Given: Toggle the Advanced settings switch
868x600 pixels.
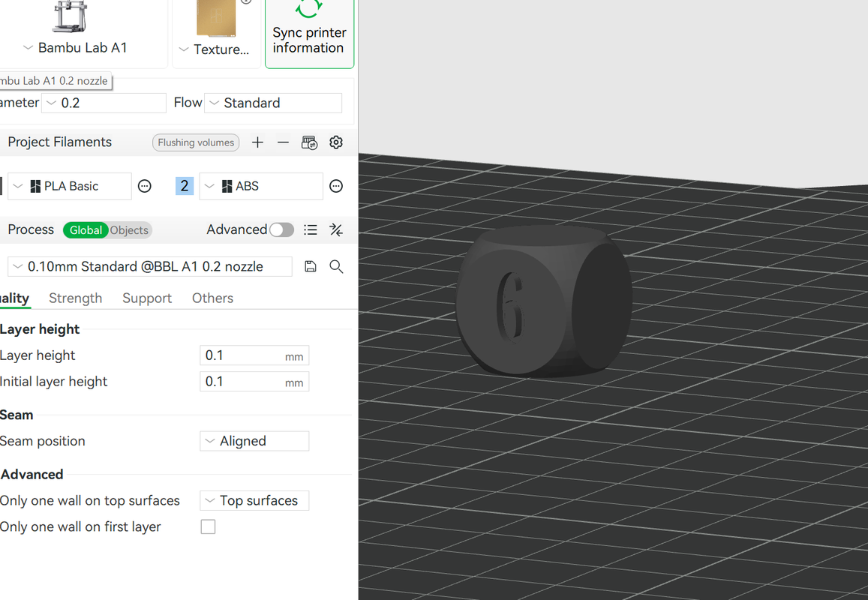Looking at the screenshot, I should pyautogui.click(x=282, y=229).
